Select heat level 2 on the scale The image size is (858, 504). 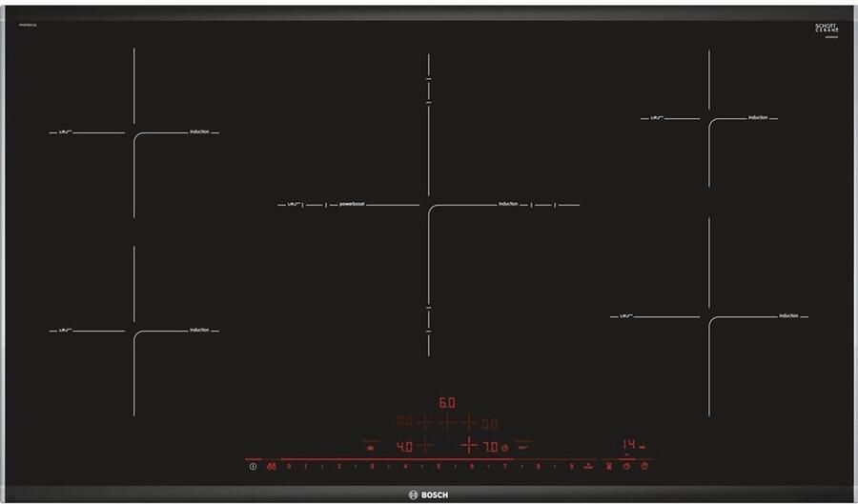[338, 466]
